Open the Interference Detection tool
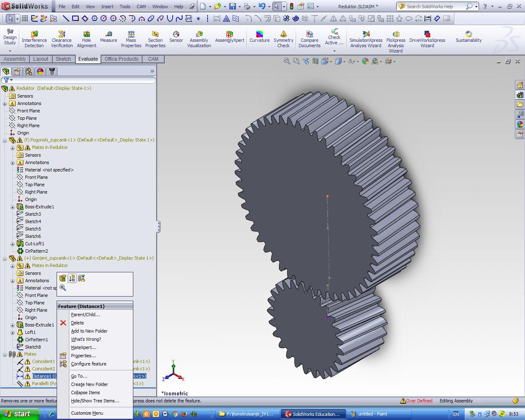 (34, 39)
